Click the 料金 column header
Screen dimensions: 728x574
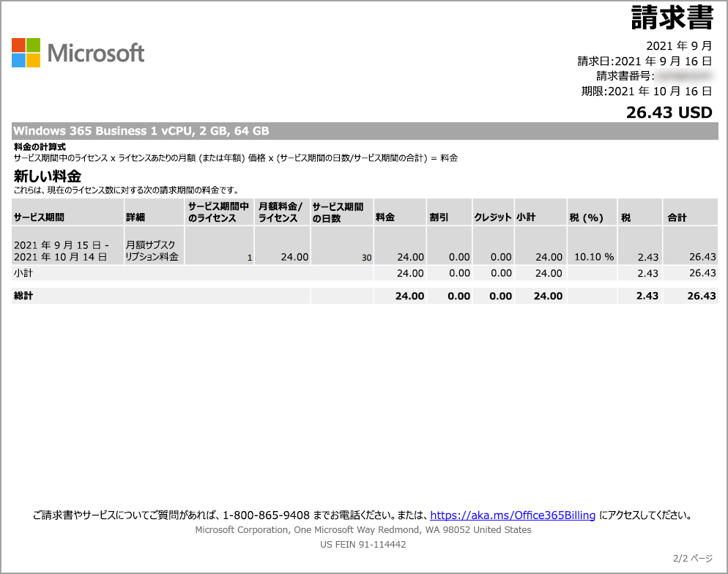coord(400,212)
